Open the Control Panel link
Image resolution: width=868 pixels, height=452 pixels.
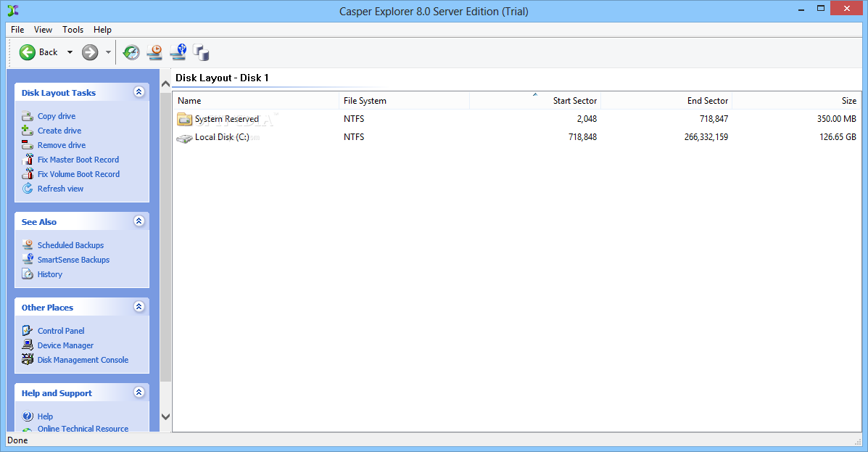[61, 331]
